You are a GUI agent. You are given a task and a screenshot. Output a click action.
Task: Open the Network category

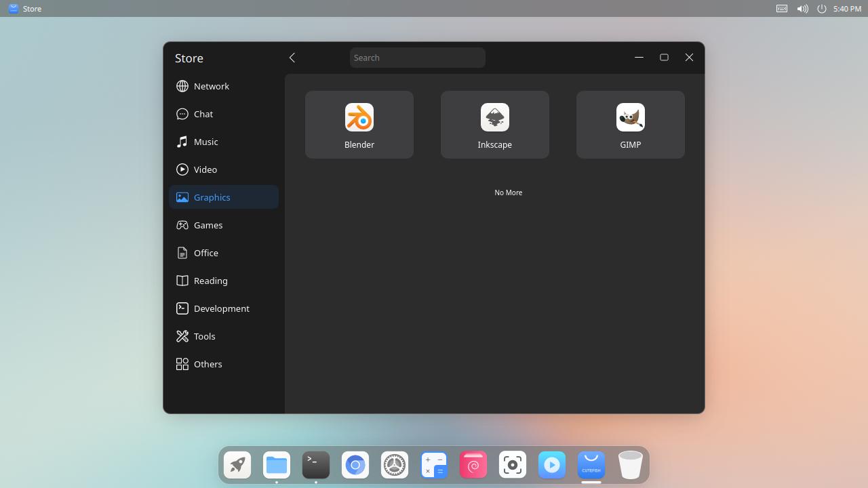point(224,86)
